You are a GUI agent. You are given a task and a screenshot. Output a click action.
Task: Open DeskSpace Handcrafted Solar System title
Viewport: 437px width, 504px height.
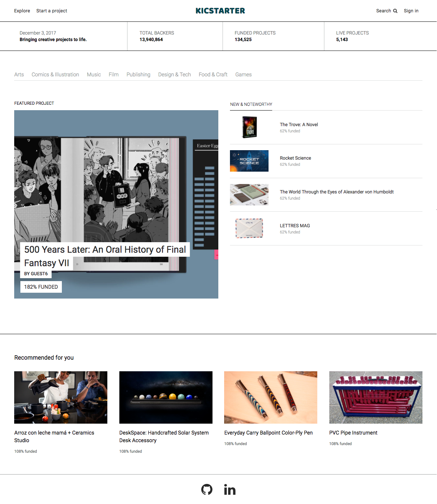point(164,436)
